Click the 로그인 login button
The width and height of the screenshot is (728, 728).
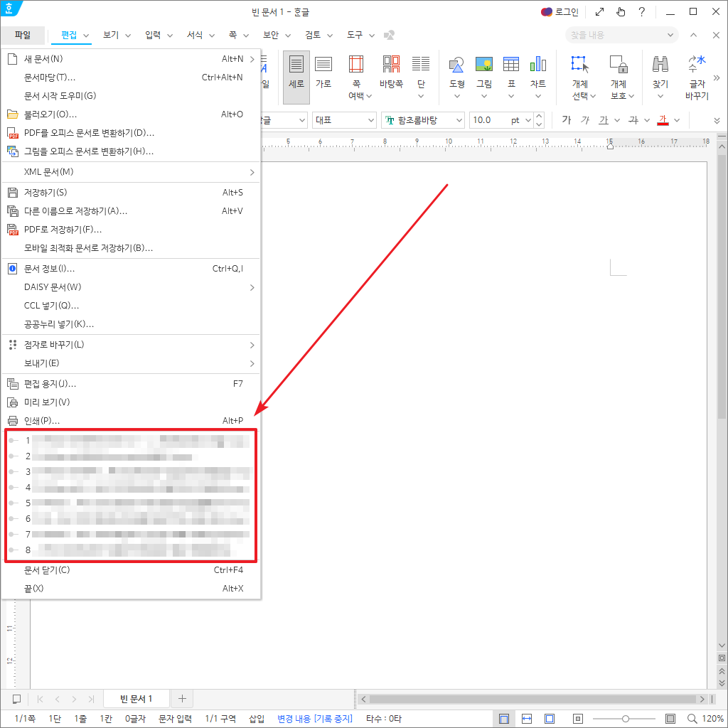560,12
